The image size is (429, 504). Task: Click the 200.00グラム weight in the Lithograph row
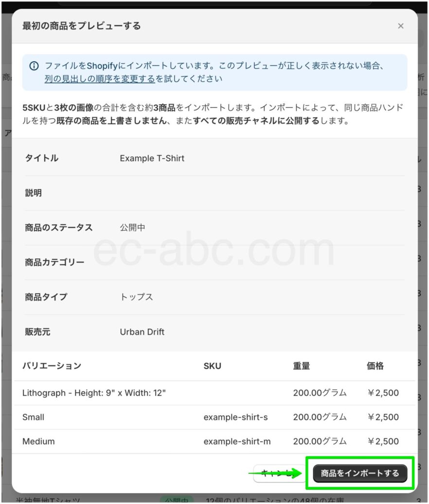[320, 393]
